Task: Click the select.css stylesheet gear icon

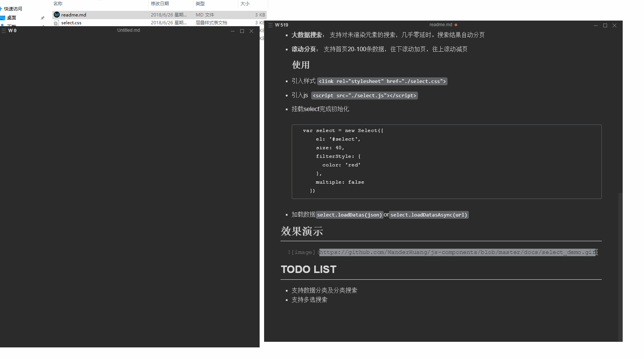Action: click(56, 22)
